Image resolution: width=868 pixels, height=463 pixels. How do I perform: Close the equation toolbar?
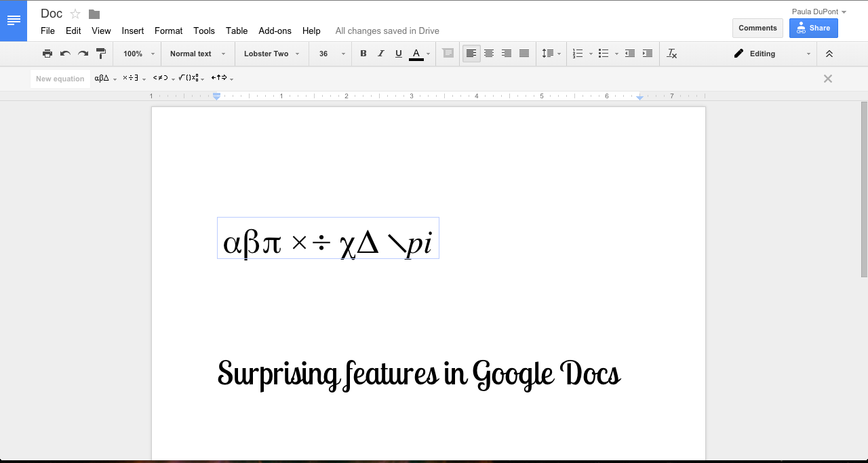coord(828,79)
